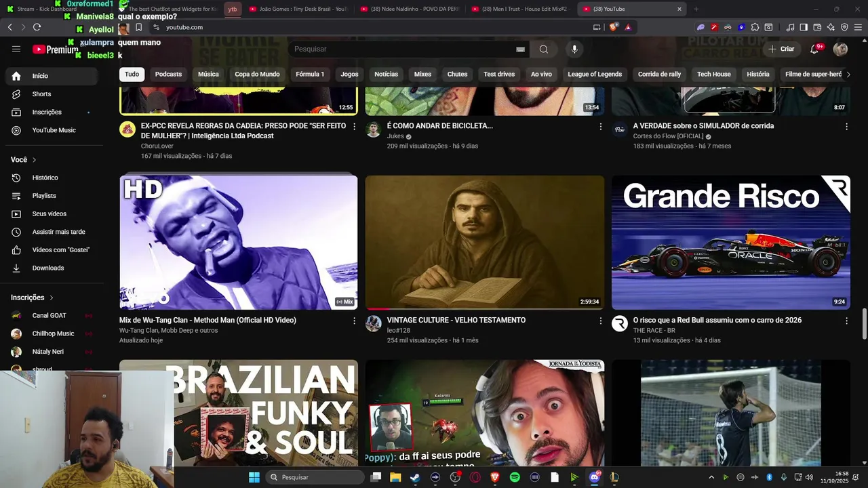Image resolution: width=868 pixels, height=488 pixels.
Task: Open the account avatar menu
Action: click(840, 49)
